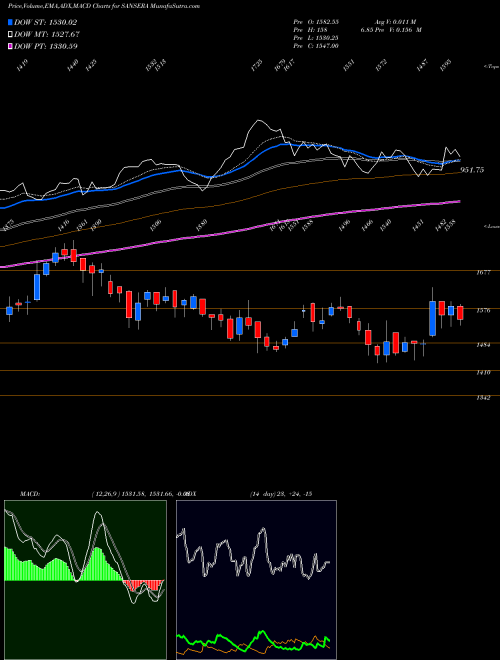Click the 'Pre V: 0.156 M' volume text
Screen dimensions: 500x660
click(x=400, y=29)
